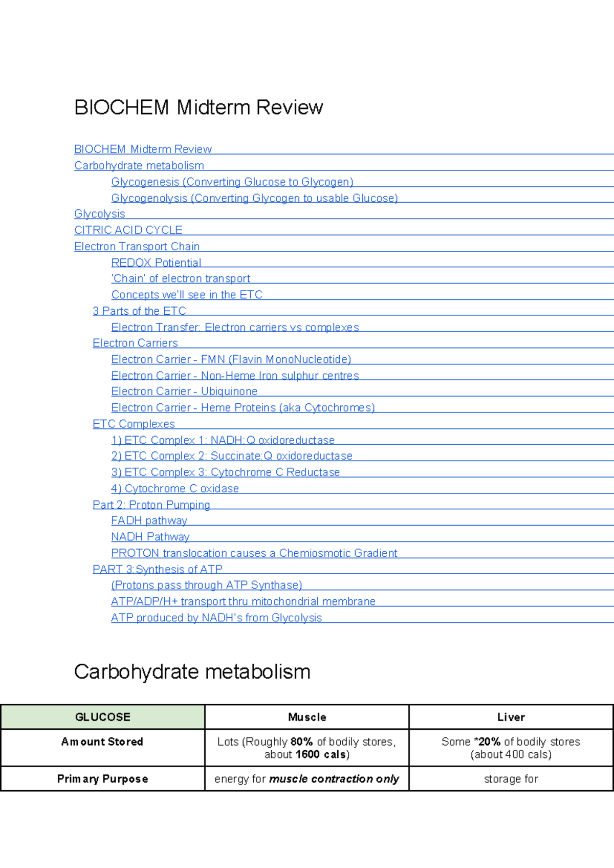Open 'Electron Transfer: Electron carriers vs complexes' link

(x=235, y=327)
